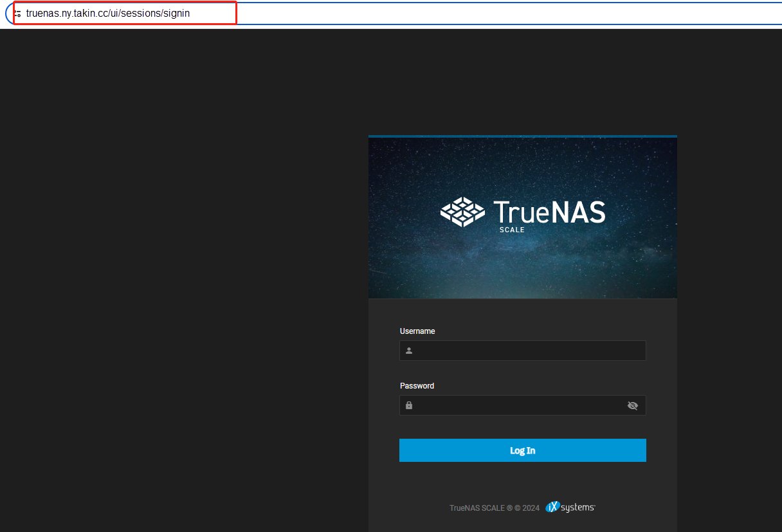This screenshot has height=532, width=782.
Task: Focus the Username input field
Action: (523, 351)
